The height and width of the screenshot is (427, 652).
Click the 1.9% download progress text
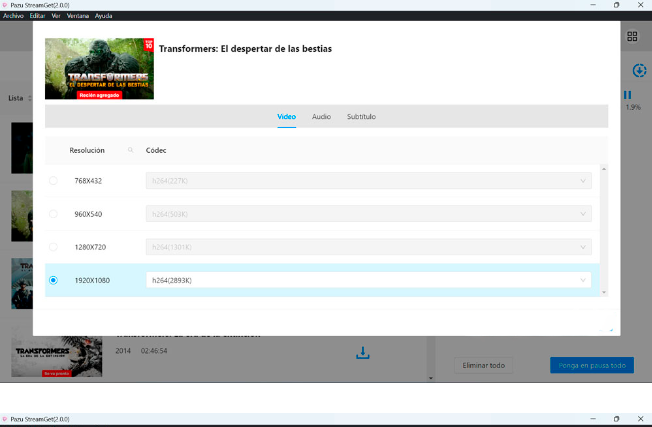point(633,107)
